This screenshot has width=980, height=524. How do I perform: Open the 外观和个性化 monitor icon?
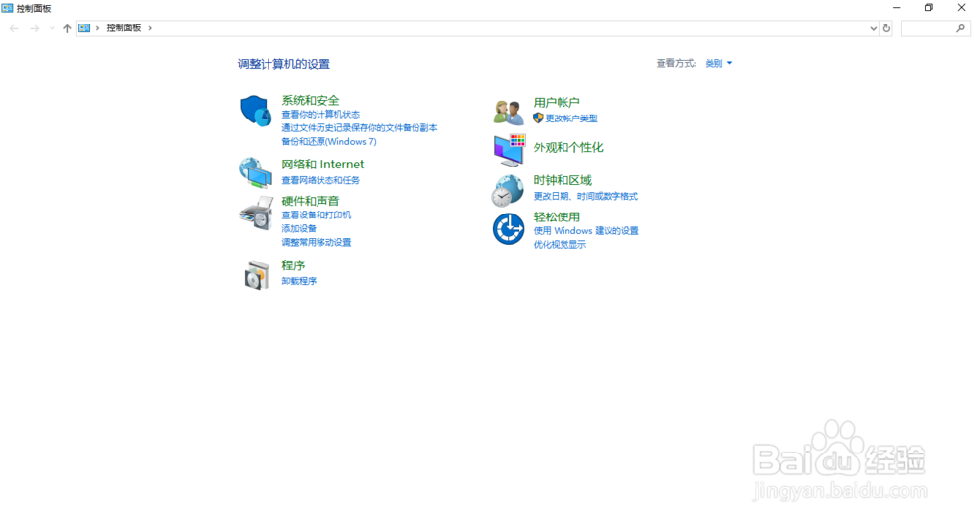click(x=510, y=150)
